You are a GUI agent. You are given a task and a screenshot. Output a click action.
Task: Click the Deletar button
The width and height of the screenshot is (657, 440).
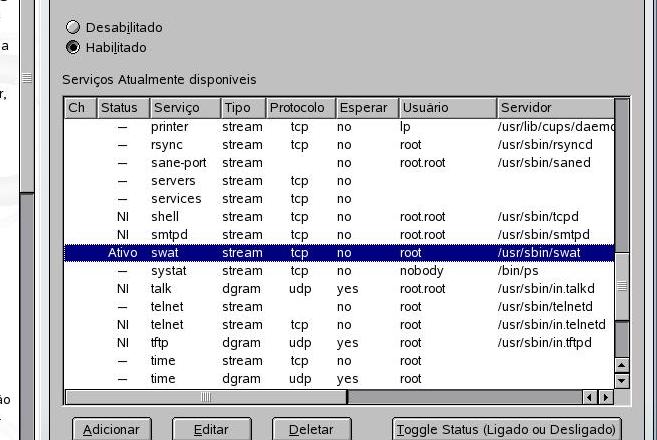pyautogui.click(x=311, y=429)
